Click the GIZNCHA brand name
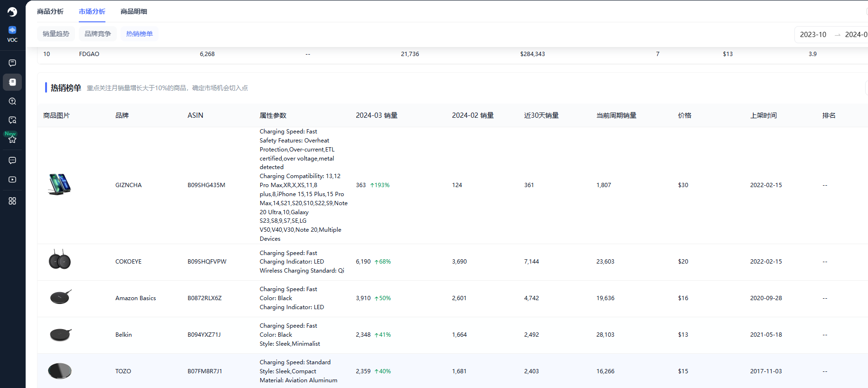This screenshot has height=388, width=868. [x=129, y=185]
